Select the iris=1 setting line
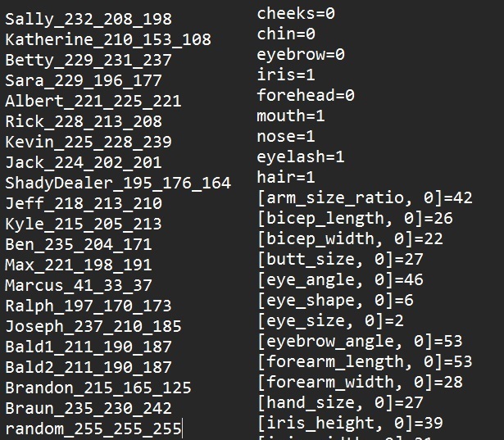The width and height of the screenshot is (504, 440). coord(286,75)
